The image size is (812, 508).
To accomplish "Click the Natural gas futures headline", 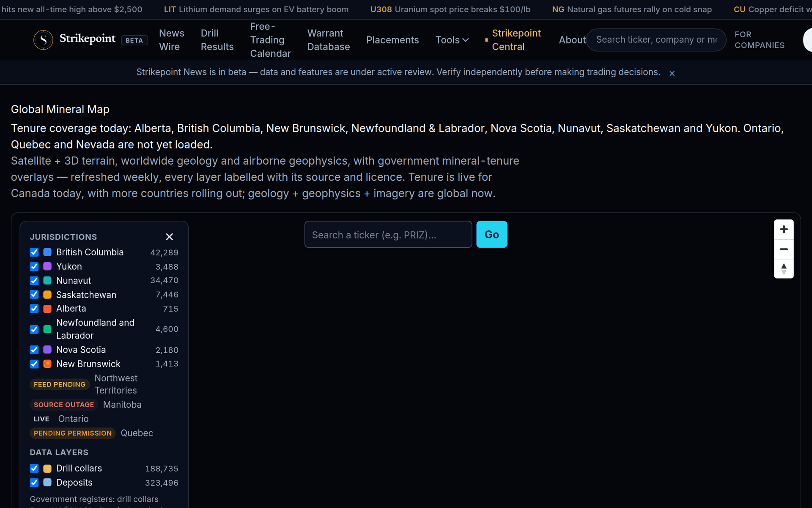I will point(632,9).
